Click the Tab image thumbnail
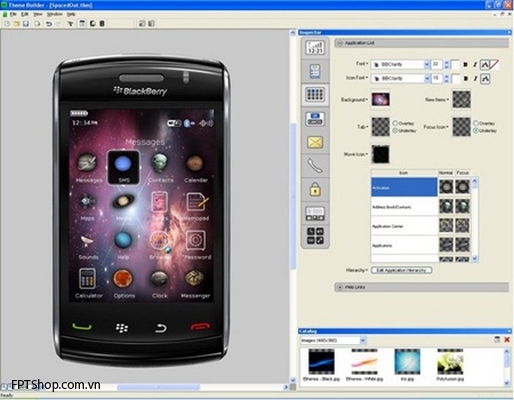The width and height of the screenshot is (514, 400). point(380,127)
